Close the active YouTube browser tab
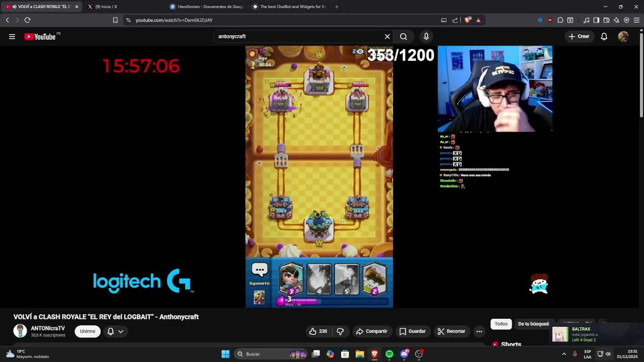This screenshot has height=362, width=644. point(76,7)
